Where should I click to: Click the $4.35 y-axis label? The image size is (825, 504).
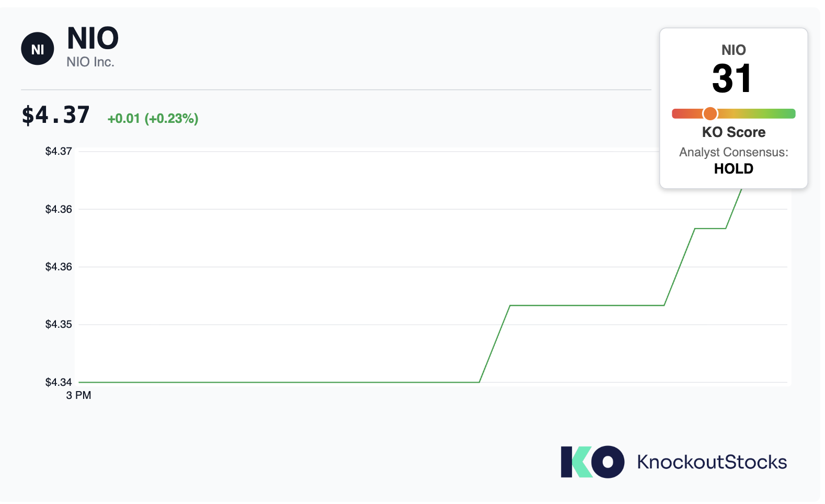coord(59,325)
